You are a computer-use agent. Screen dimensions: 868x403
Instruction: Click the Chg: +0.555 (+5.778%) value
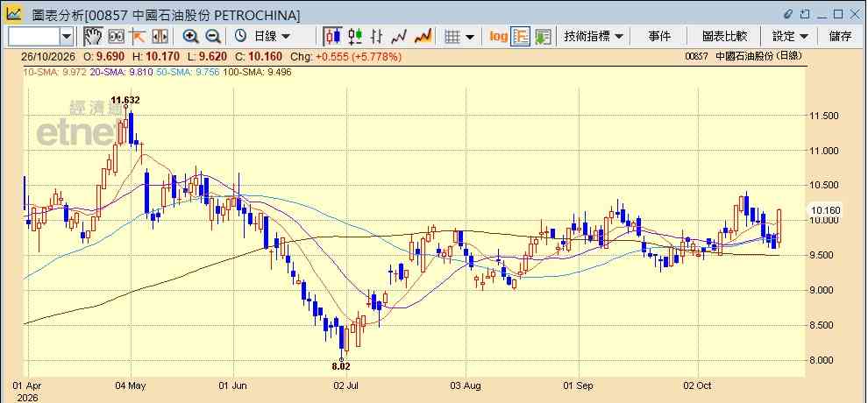[x=346, y=56]
